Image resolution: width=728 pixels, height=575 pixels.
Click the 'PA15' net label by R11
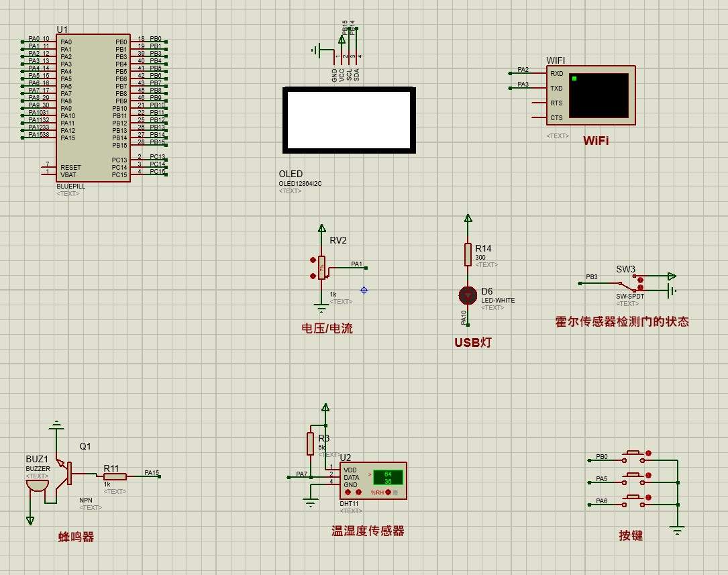pyautogui.click(x=152, y=473)
